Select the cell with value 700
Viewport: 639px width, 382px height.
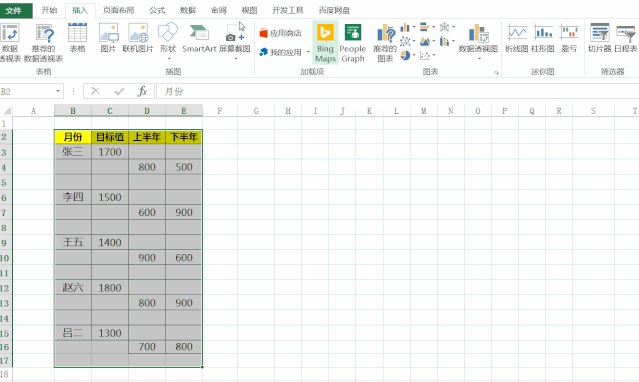[147, 347]
